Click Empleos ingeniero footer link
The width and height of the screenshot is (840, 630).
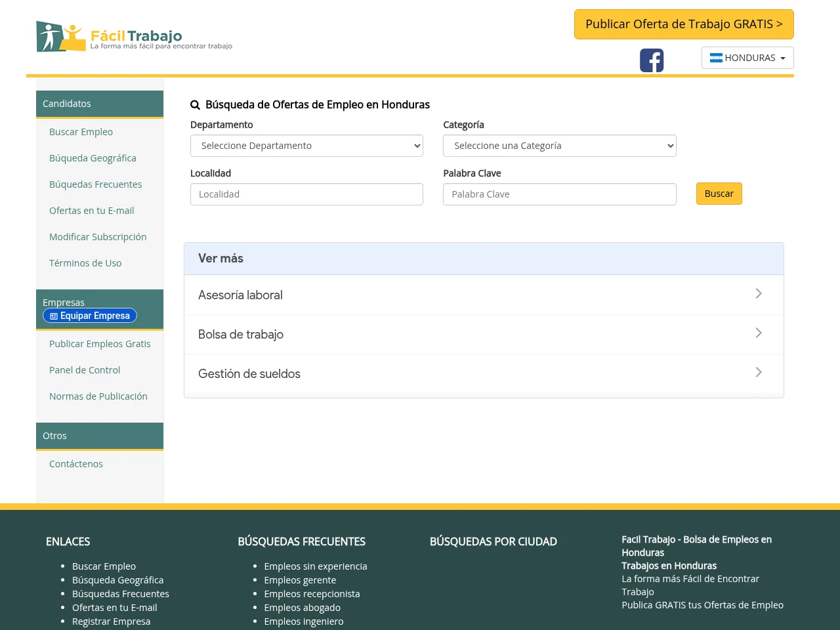(x=304, y=621)
